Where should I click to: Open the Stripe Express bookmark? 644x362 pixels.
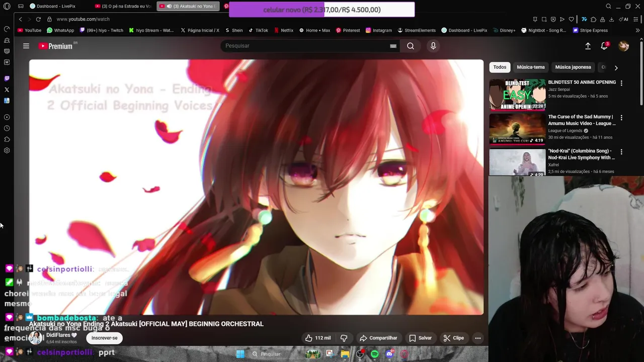(x=590, y=30)
